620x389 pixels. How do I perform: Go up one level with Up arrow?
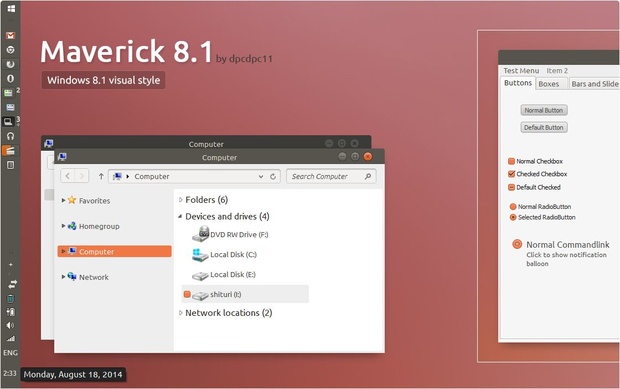pos(101,176)
